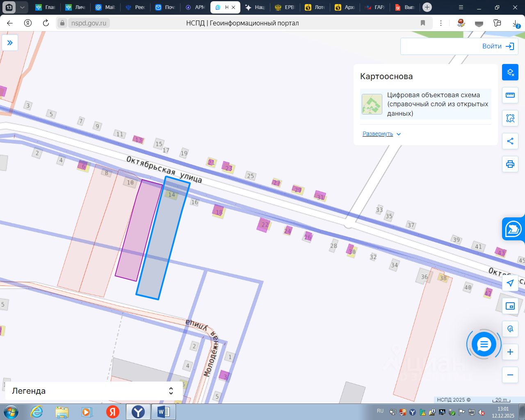
Task: Toggle the page bookmark in address bar
Action: (423, 23)
